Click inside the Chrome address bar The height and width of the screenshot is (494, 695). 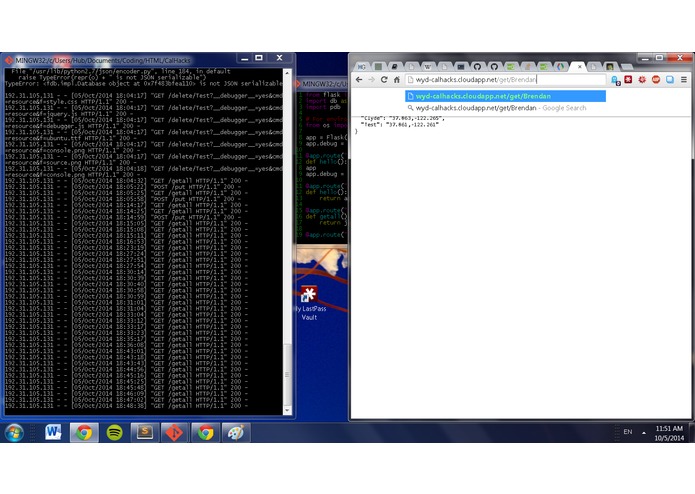pyautogui.click(x=505, y=80)
